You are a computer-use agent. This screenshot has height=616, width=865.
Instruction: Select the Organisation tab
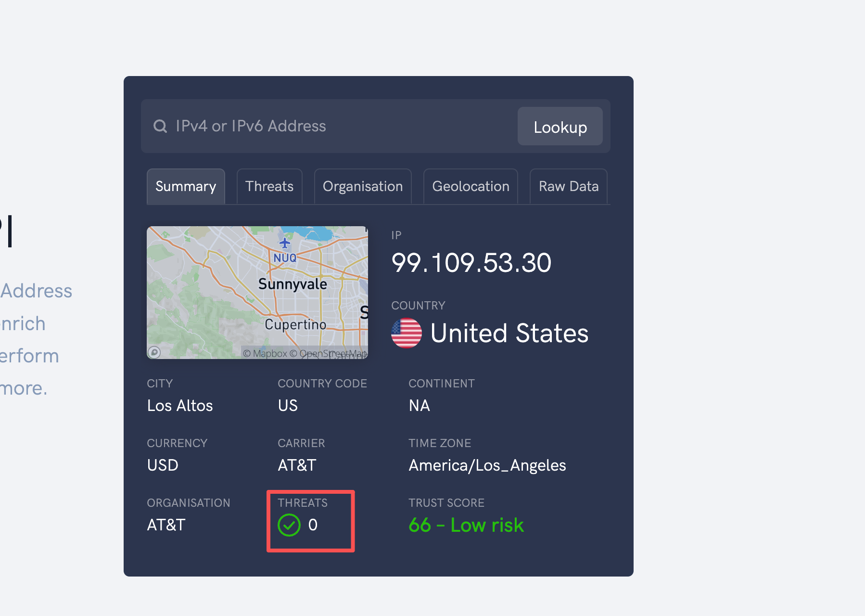[x=363, y=187]
